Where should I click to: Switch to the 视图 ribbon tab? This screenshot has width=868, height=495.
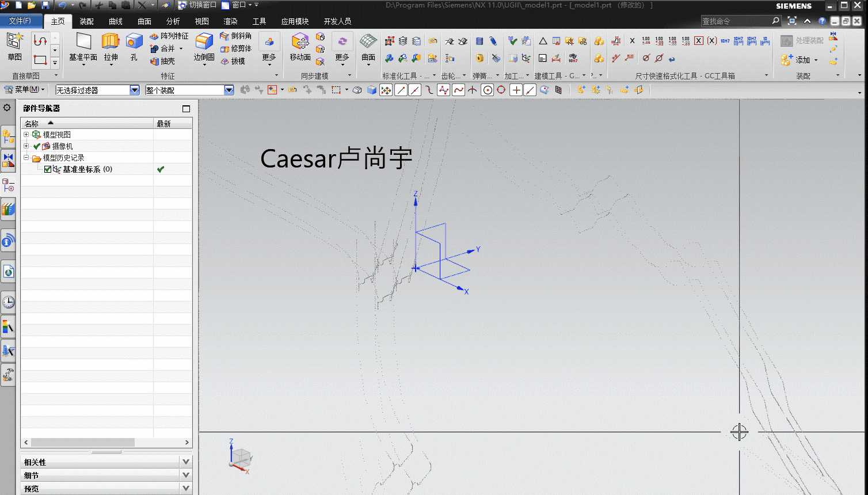(202, 21)
